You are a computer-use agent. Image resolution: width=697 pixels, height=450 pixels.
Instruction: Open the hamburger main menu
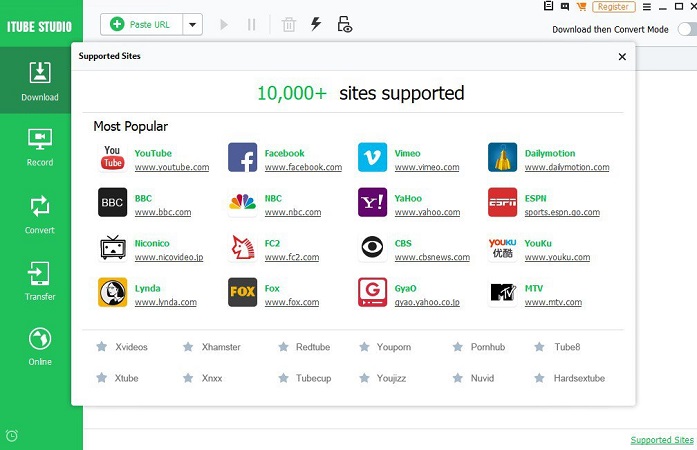[x=647, y=7]
